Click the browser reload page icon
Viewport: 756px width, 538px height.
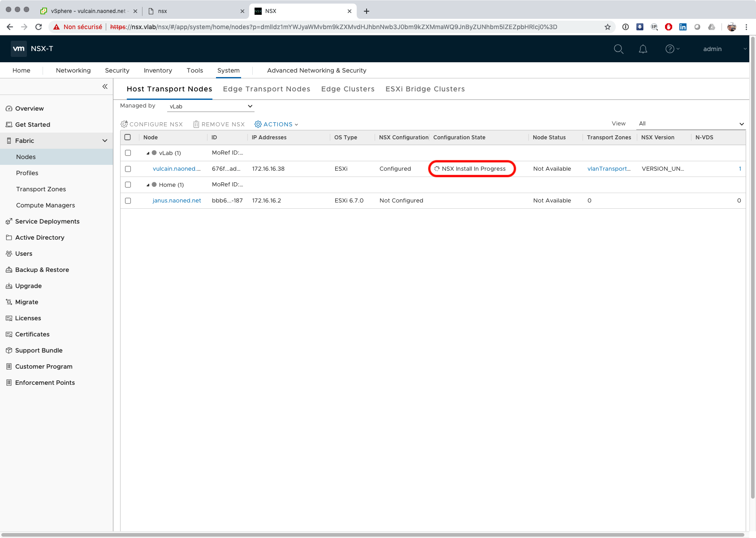(39, 27)
